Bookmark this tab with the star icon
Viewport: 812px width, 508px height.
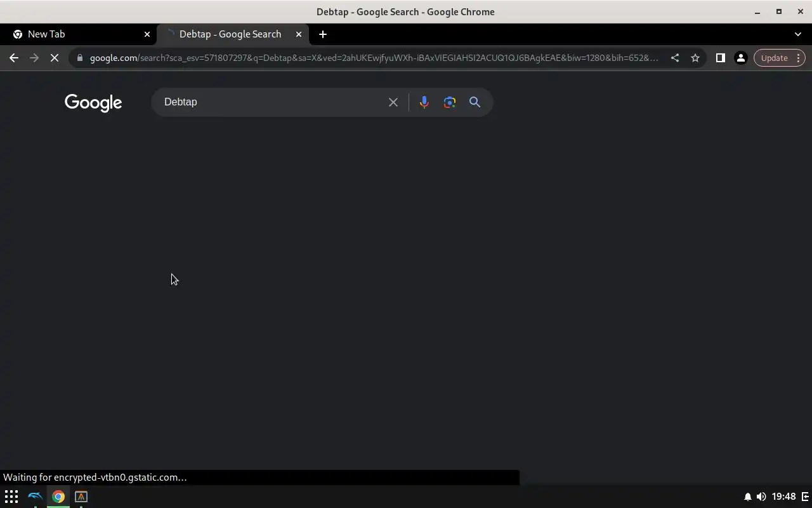[x=695, y=58]
